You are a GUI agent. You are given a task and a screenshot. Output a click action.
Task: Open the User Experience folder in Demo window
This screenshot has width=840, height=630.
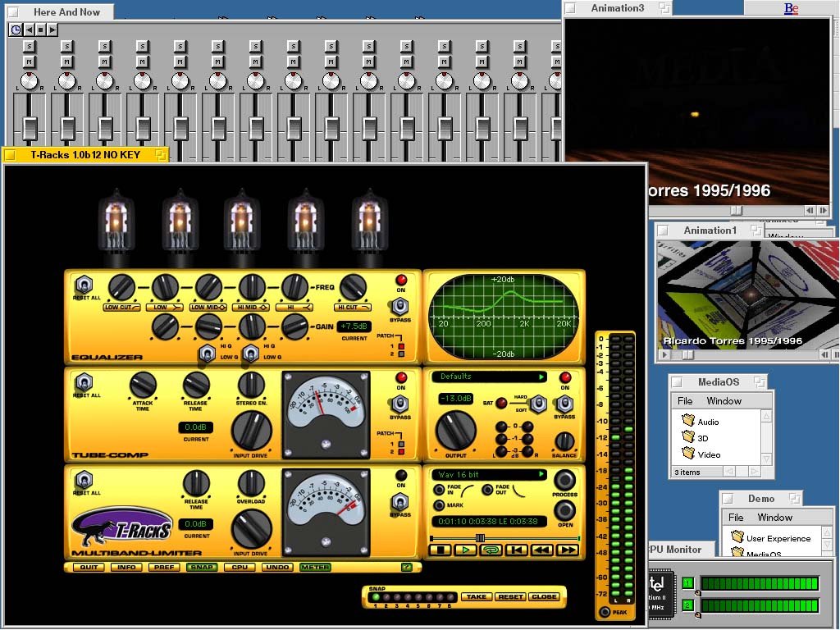770,538
